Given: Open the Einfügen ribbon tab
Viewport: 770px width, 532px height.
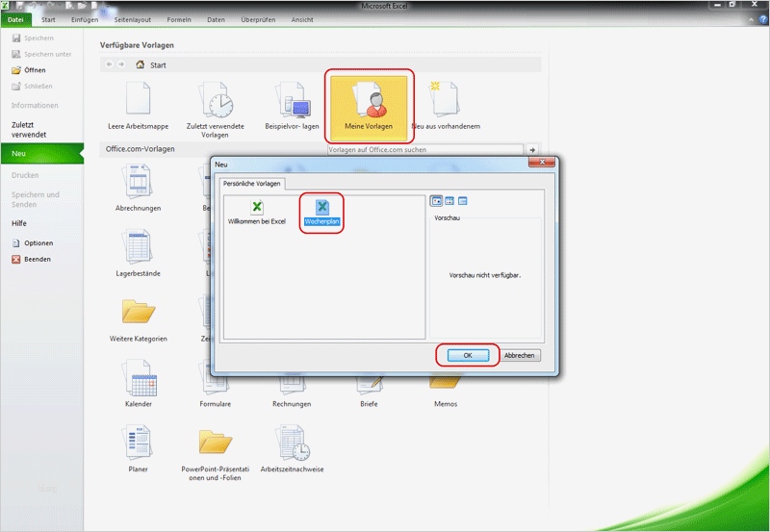Looking at the screenshot, I should coord(85,19).
